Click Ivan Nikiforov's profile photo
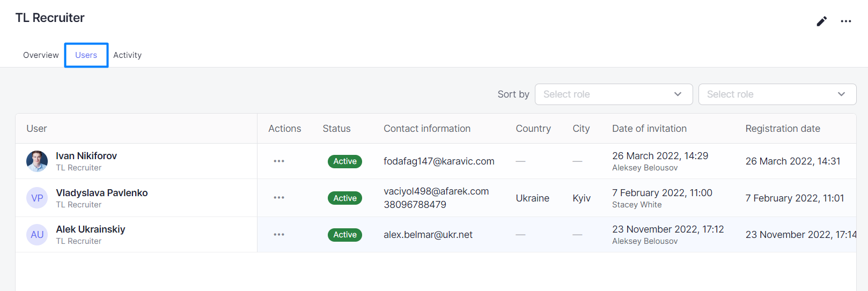 pyautogui.click(x=37, y=161)
